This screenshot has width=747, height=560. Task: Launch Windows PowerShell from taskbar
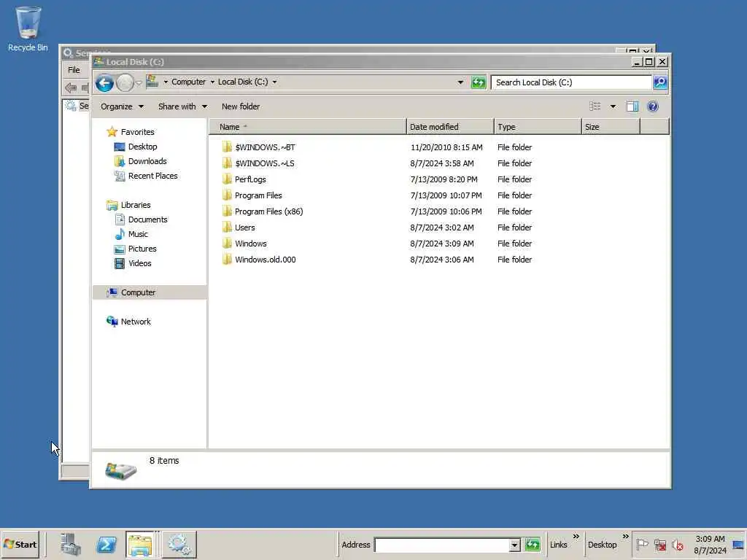click(106, 544)
